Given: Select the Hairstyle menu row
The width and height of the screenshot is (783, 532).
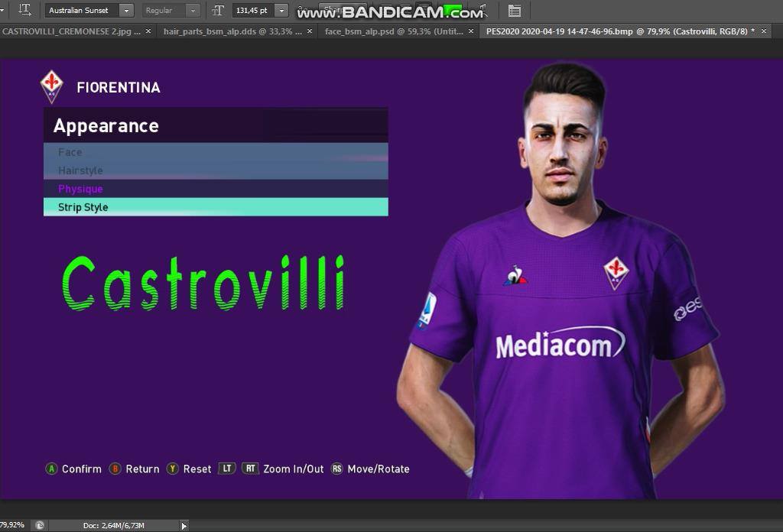Looking at the screenshot, I should tap(216, 170).
